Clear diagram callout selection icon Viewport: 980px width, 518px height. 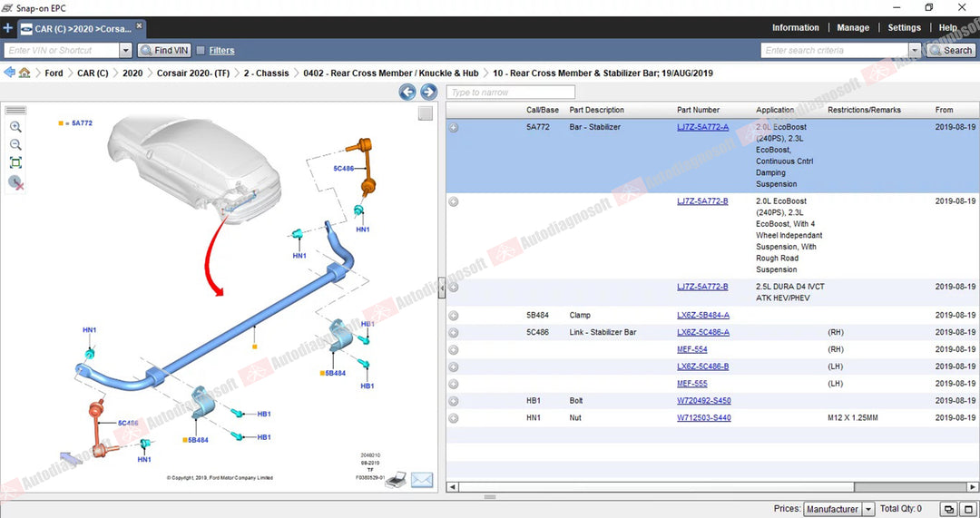(15, 182)
